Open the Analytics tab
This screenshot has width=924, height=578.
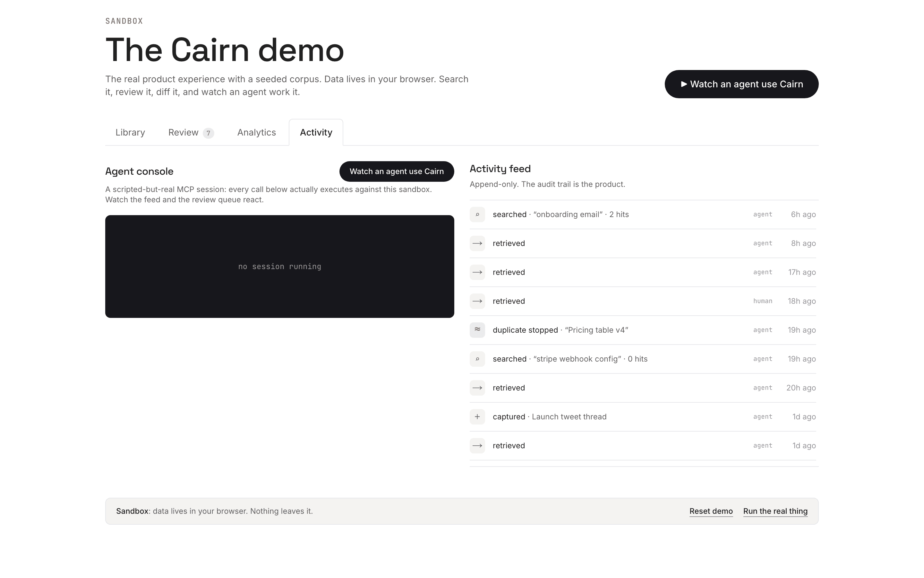pos(257,132)
